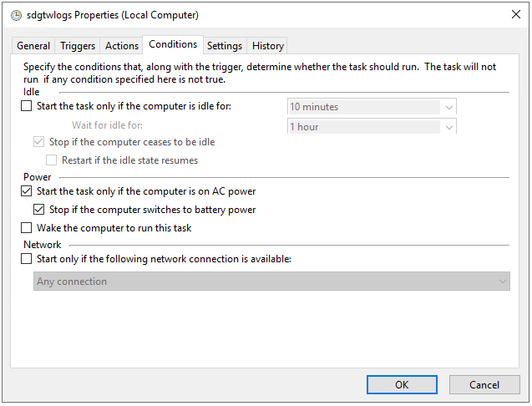Click the Cancel button

point(484,385)
